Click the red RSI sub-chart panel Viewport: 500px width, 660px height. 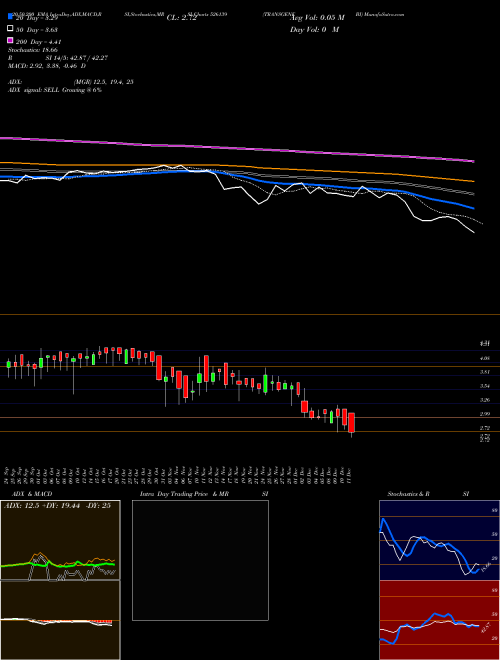point(439,620)
